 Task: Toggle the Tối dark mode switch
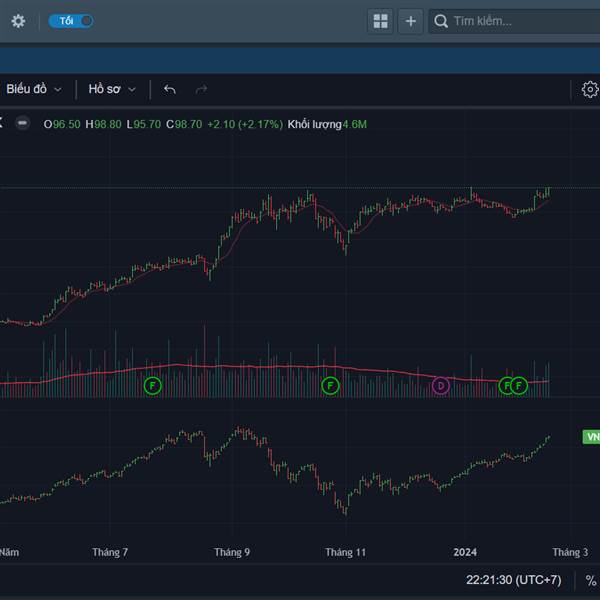click(71, 21)
